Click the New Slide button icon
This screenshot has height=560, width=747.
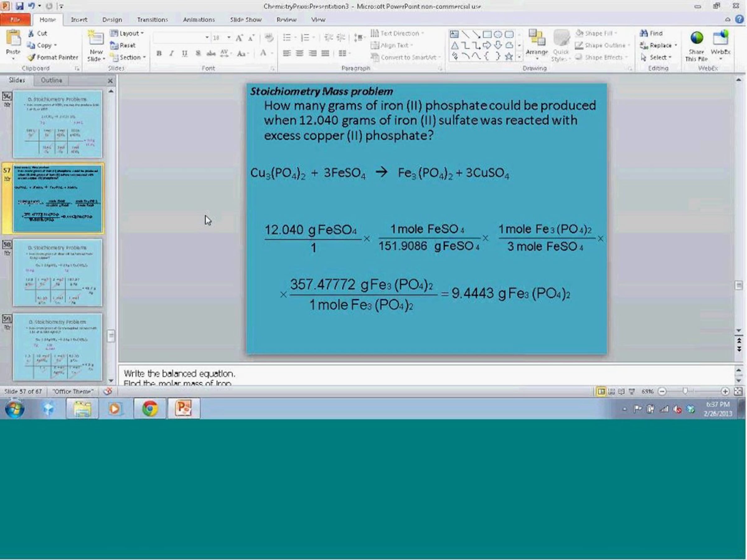tap(96, 39)
